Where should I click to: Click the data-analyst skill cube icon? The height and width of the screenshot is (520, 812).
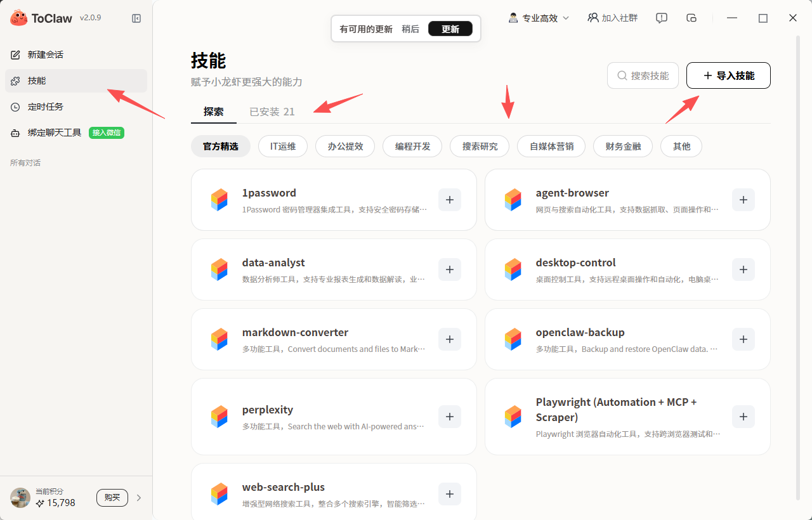pos(219,270)
